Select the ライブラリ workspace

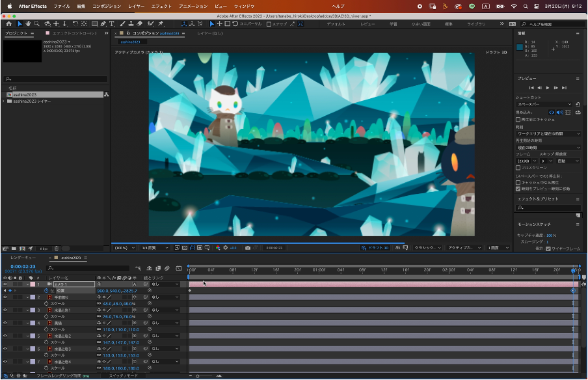[476, 24]
